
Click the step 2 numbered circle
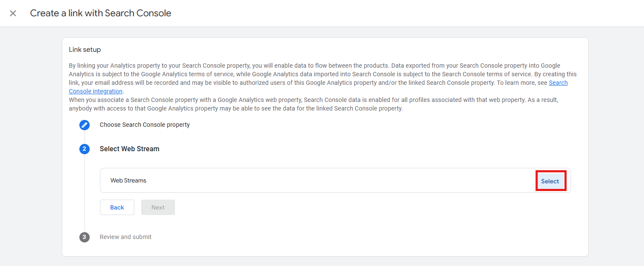pos(85,149)
